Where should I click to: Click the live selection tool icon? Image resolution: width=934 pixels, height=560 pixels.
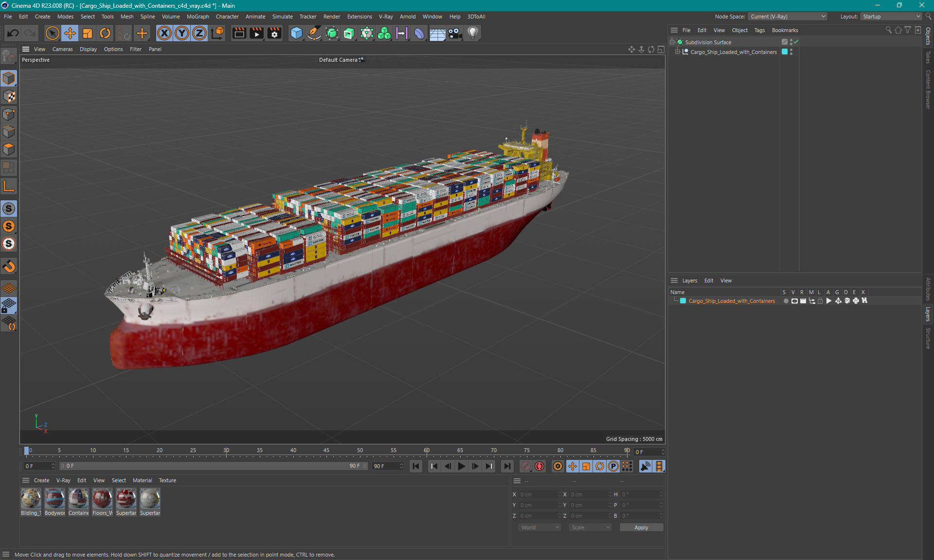point(52,33)
